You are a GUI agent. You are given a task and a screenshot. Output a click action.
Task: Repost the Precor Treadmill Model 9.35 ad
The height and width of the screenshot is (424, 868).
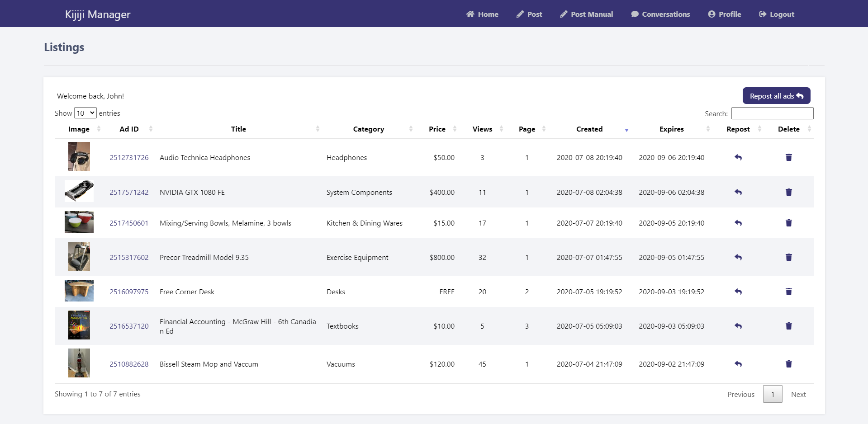738,257
